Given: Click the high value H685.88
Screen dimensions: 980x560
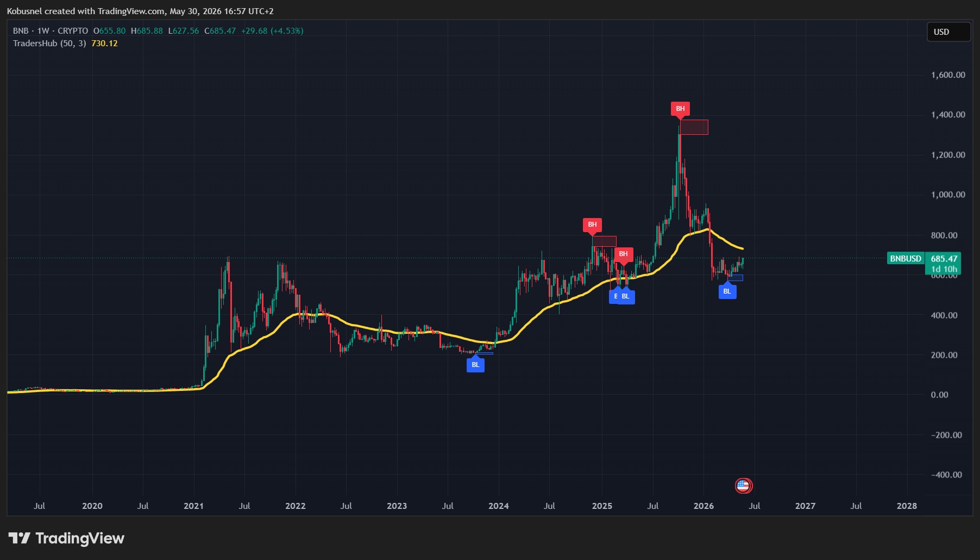Looking at the screenshot, I should pos(147,31).
